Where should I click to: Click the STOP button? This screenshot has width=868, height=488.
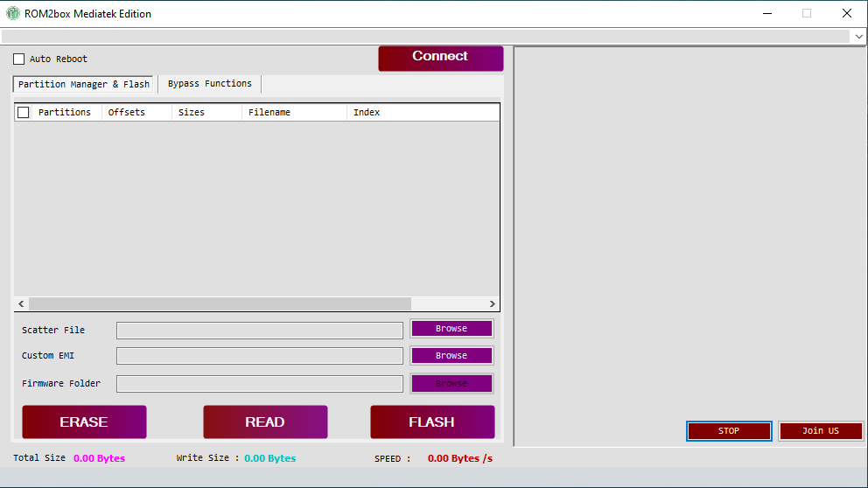pos(729,431)
